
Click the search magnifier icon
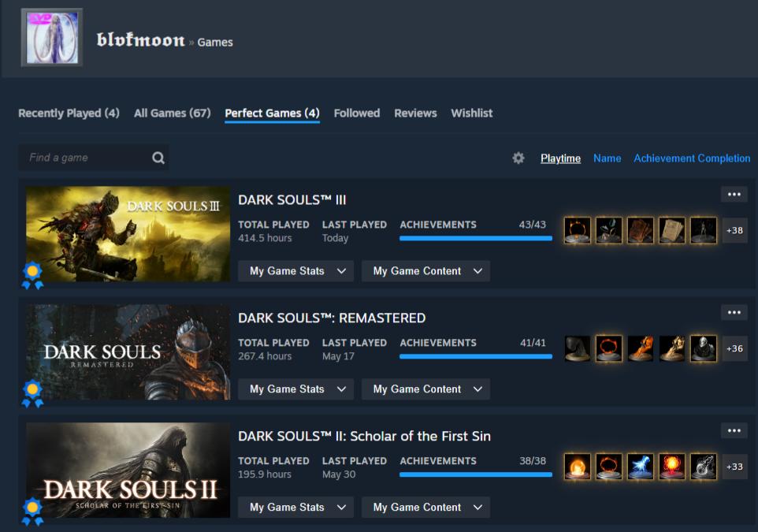(158, 158)
